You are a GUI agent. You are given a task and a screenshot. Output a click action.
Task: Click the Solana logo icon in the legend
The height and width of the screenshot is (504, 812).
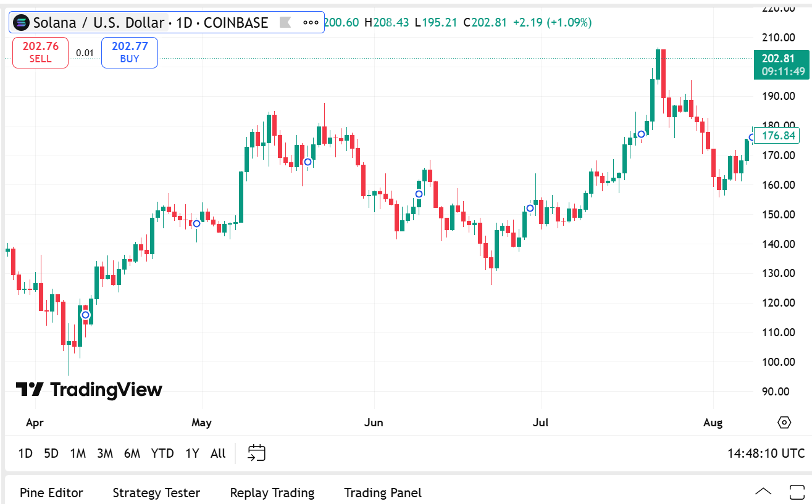click(x=22, y=23)
